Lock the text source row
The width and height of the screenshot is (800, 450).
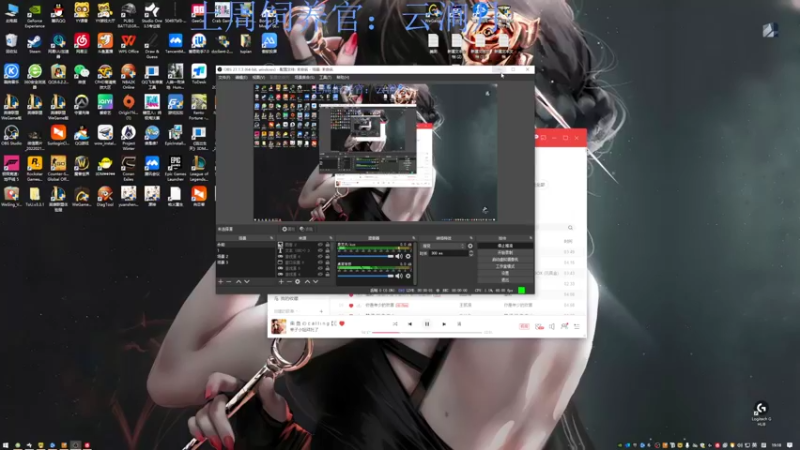(328, 251)
